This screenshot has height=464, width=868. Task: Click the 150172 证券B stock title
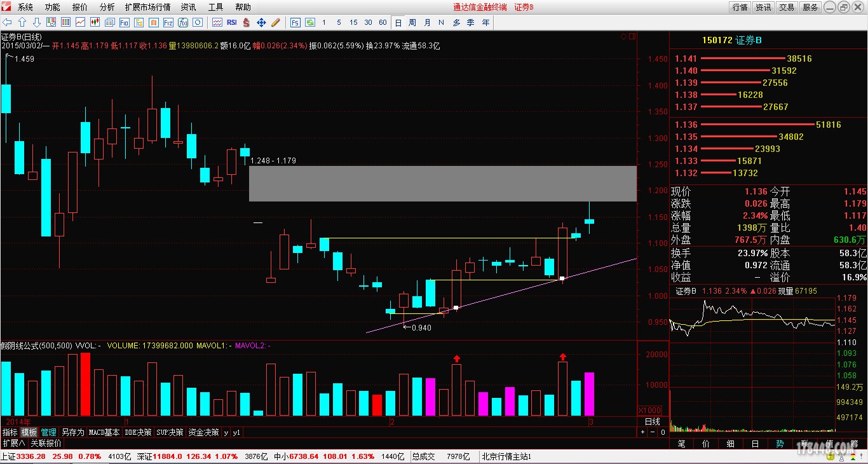[732, 40]
